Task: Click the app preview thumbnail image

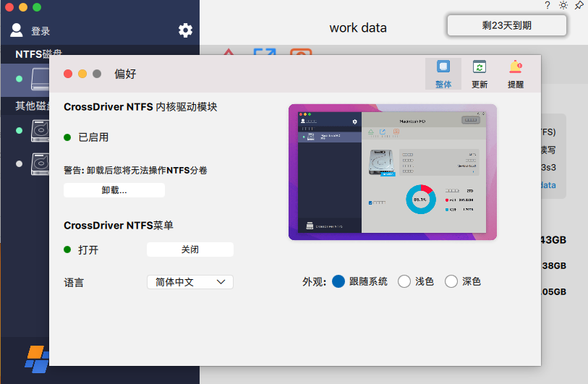Action: coord(392,172)
